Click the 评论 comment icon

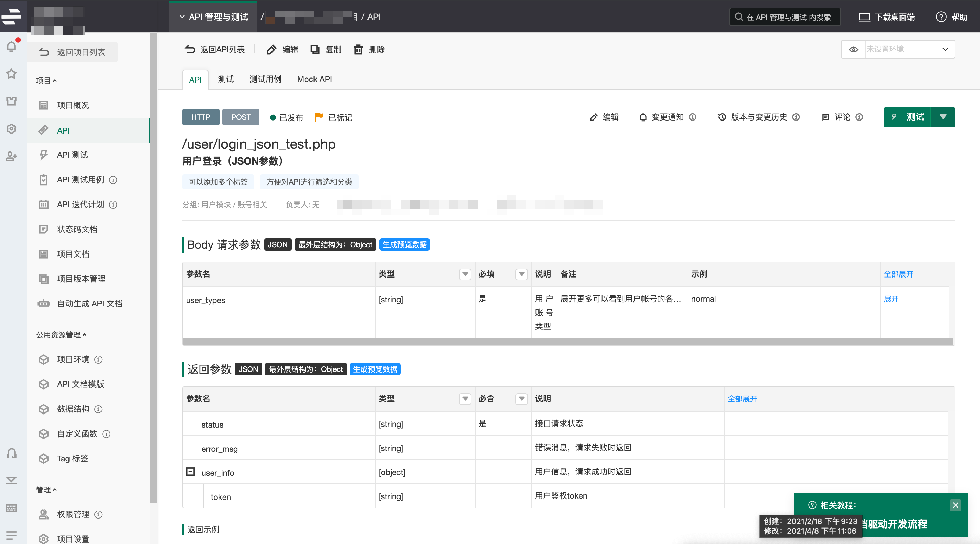pos(825,117)
